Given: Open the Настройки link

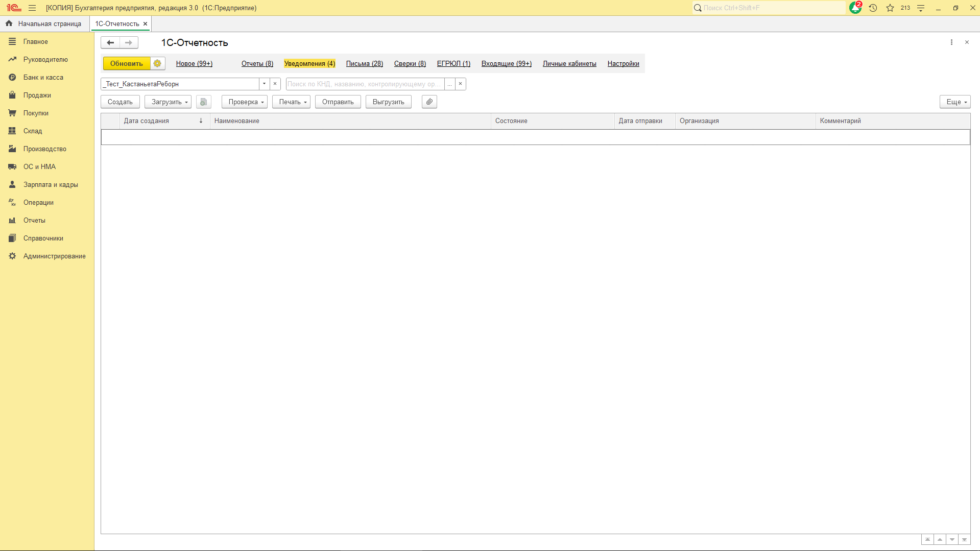Looking at the screenshot, I should coord(624,63).
